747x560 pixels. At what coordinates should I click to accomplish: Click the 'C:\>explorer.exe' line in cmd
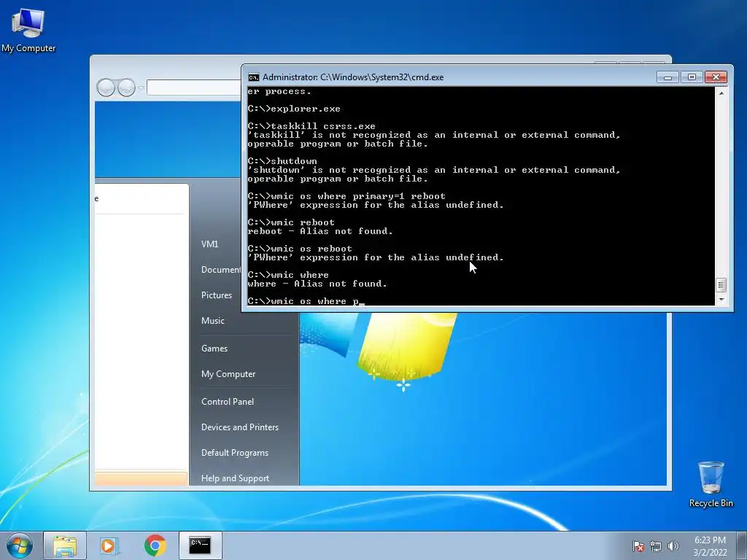294,109
